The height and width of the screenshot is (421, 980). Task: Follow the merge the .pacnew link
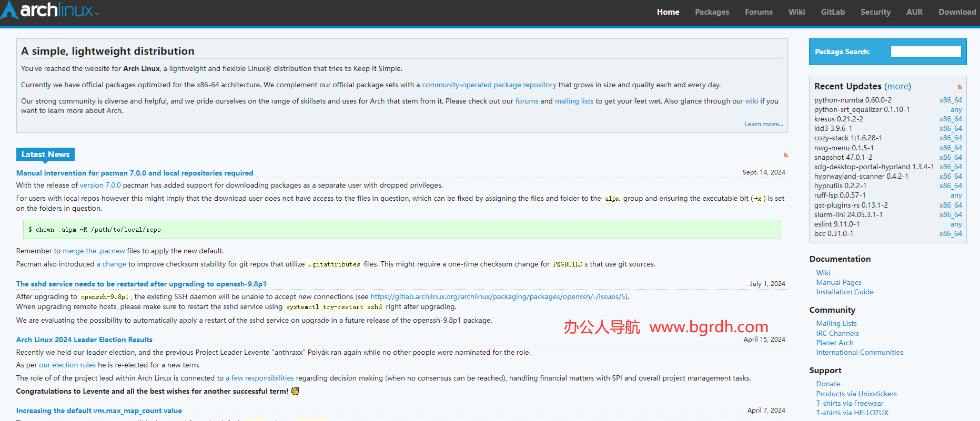pos(94,251)
